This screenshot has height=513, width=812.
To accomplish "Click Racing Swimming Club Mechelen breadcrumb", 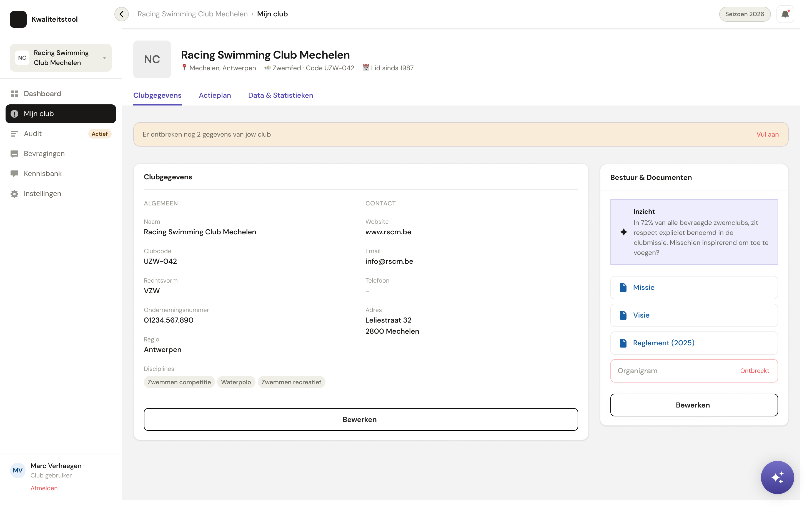I will (x=192, y=14).
